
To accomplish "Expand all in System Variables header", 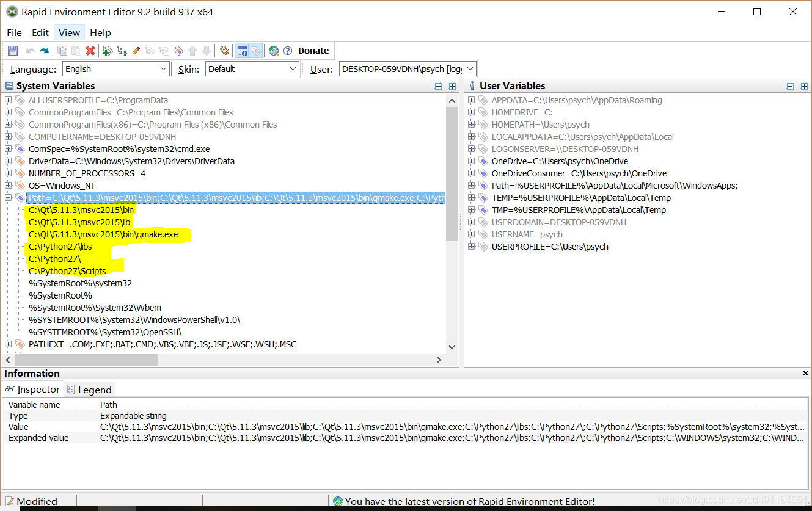I will click(x=452, y=86).
